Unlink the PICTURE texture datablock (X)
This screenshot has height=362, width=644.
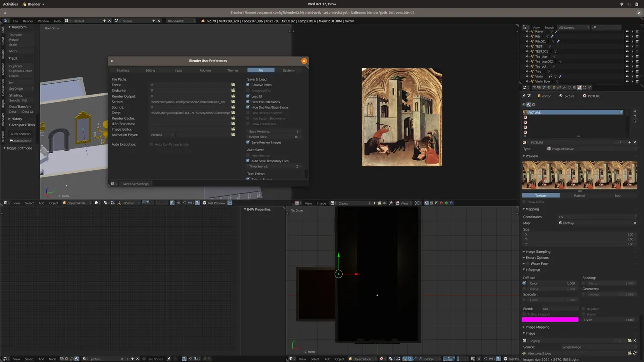[x=635, y=142]
